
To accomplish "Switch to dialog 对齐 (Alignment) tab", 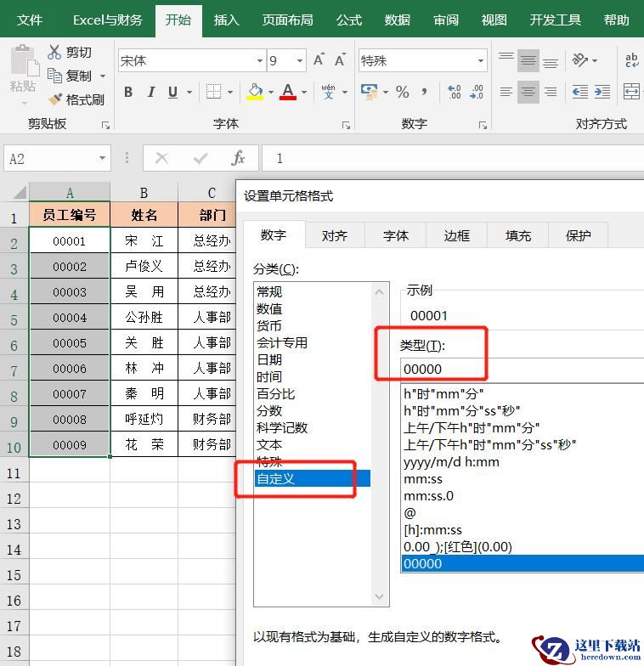I will click(x=335, y=235).
